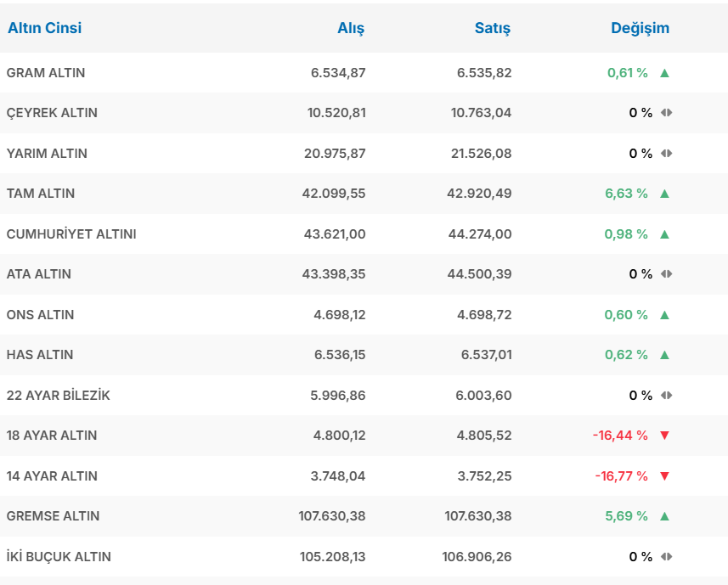This screenshot has width=728, height=585.
Task: Click the green up arrow for TAM ALTIN
Action: [664, 194]
